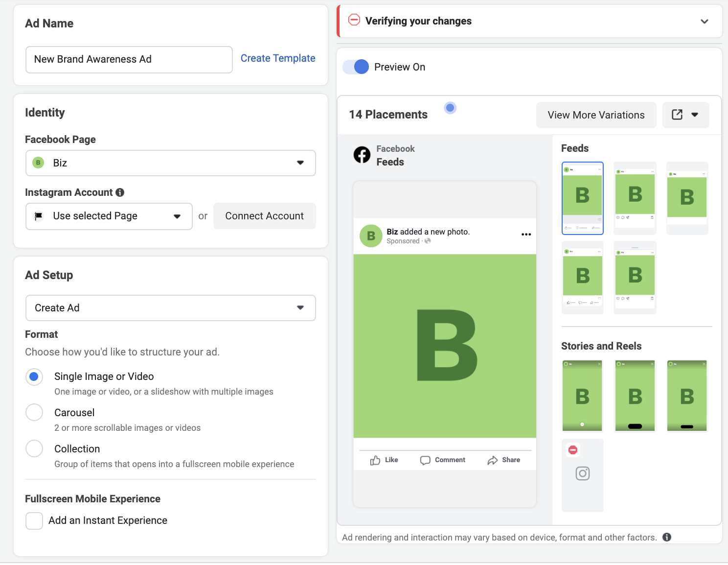The image size is (728, 565).
Task: Click the Comment bubble icon in preview
Action: tap(425, 460)
